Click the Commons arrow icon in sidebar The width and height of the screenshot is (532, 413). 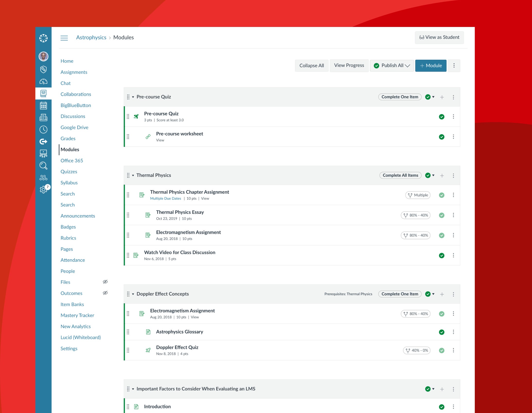(43, 142)
